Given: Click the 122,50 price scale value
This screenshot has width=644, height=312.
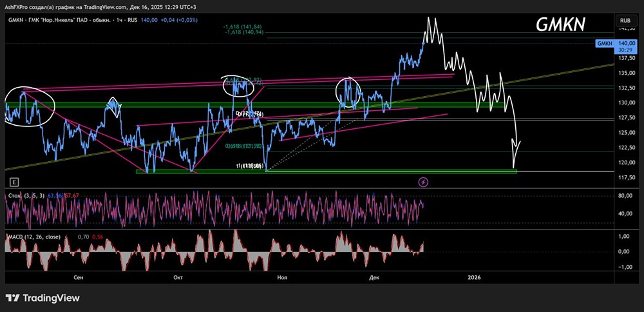Looking at the screenshot, I should click(x=626, y=148).
